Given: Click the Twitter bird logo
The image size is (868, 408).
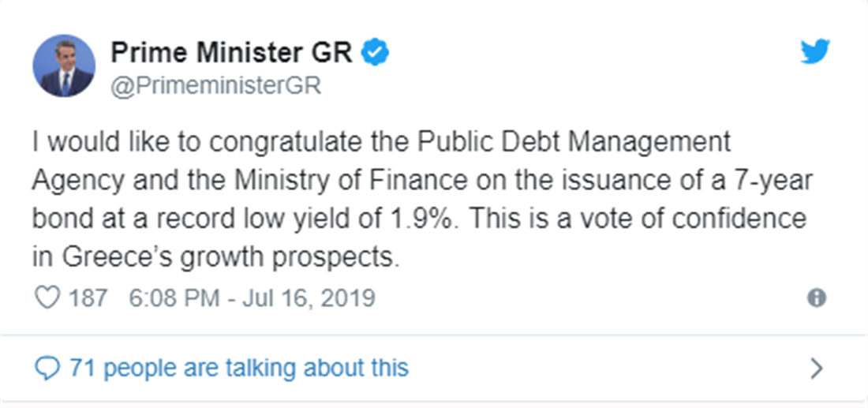Looking at the screenshot, I should (x=815, y=53).
